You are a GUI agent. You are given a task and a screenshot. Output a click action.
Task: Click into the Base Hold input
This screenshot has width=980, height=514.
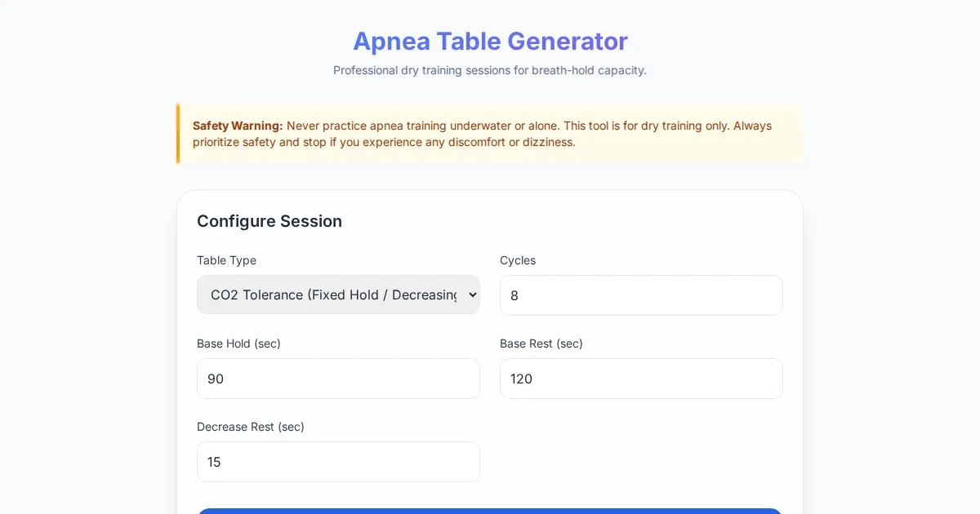[338, 379]
